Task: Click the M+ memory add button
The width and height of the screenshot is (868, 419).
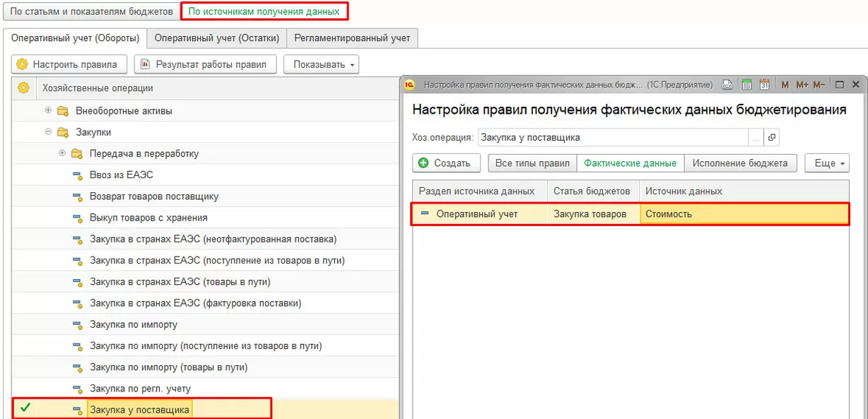Action: pos(802,85)
